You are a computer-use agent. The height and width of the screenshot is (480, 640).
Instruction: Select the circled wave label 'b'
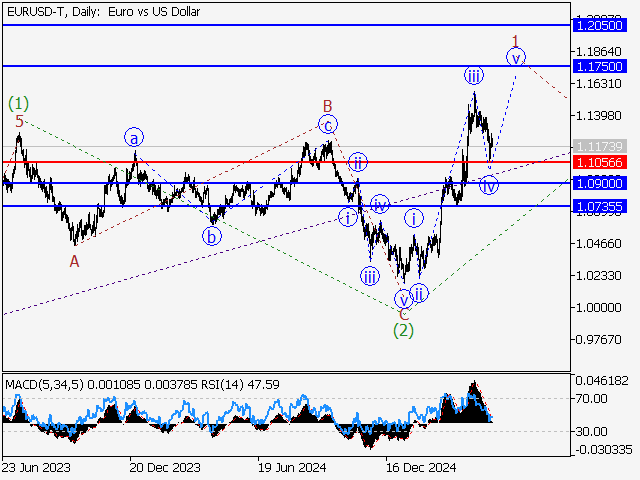(x=211, y=236)
